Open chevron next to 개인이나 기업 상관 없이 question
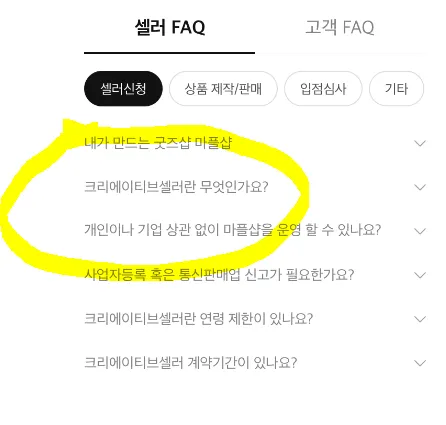446x425 pixels. coord(420,231)
